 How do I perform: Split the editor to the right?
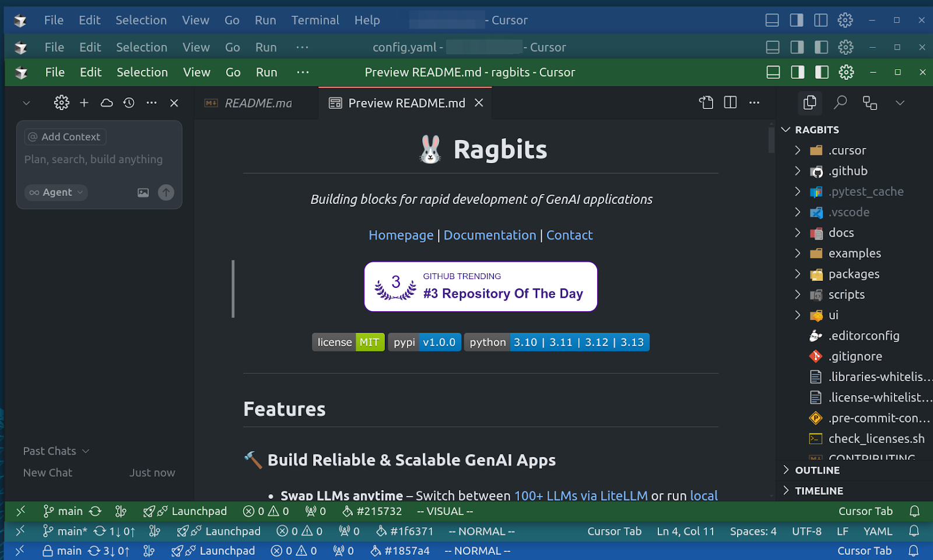[x=730, y=103]
